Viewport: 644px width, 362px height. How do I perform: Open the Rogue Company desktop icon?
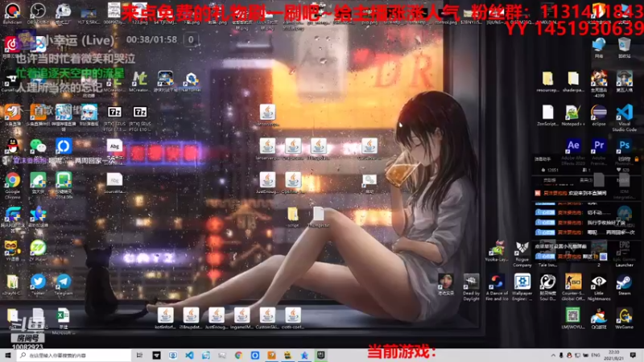(x=522, y=253)
